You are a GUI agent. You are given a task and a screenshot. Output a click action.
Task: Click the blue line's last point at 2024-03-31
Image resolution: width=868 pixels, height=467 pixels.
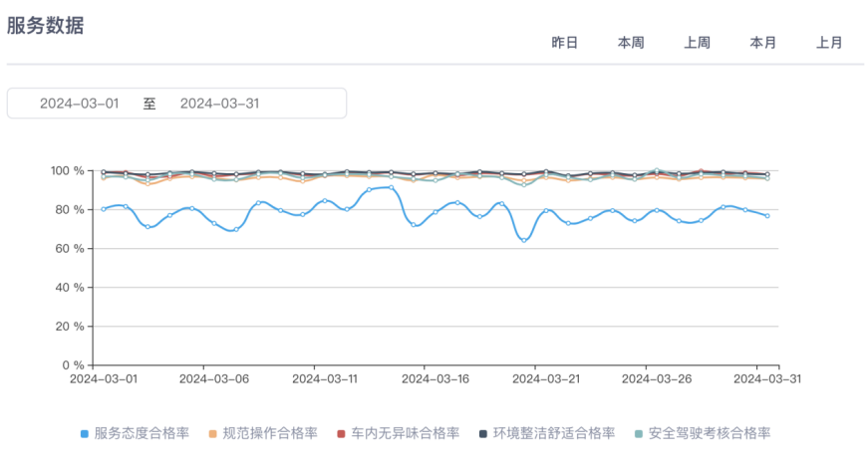(767, 215)
